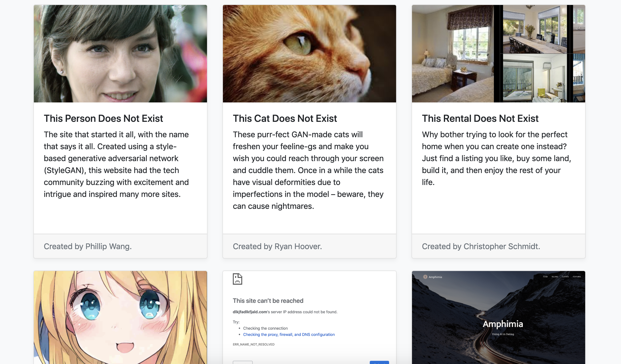Click BILLING in Amphimia nav bar

[x=555, y=277]
